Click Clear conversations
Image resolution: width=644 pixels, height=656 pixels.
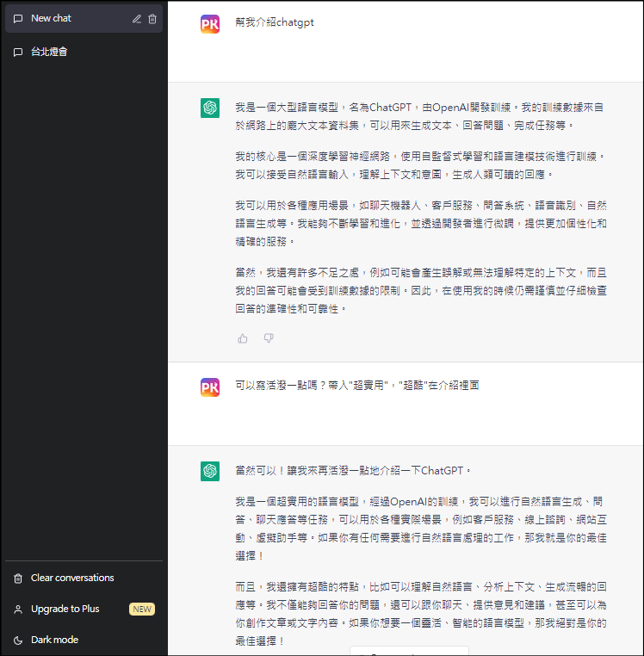pos(72,578)
